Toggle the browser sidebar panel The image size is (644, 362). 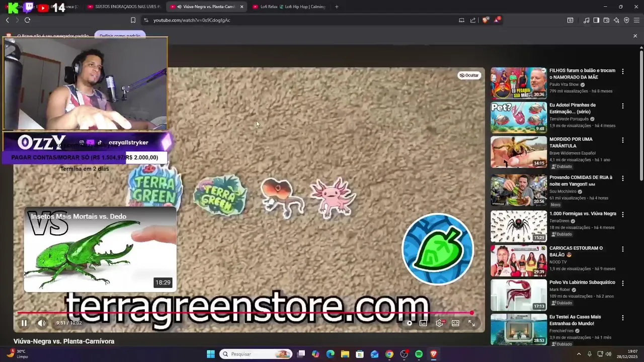596,20
